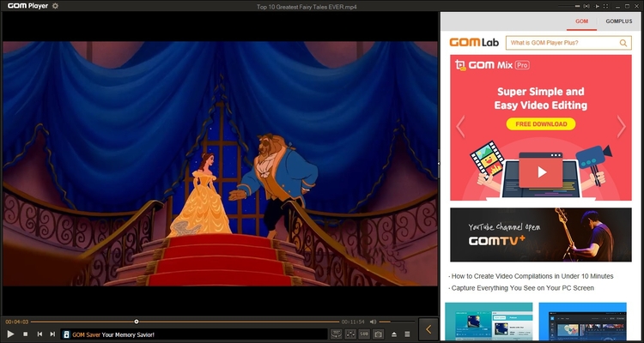
Task: Open settings gear next to GOM Player logo
Action: 55,6
